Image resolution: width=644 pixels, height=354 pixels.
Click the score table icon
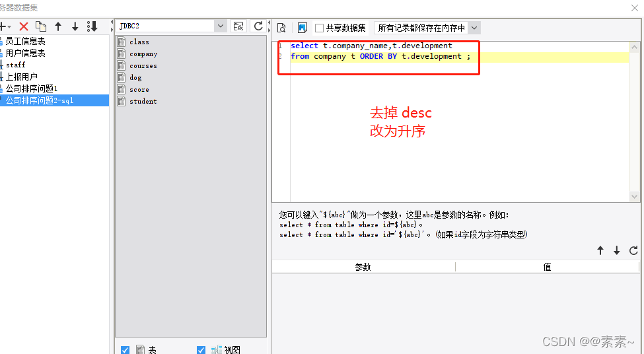(x=122, y=90)
